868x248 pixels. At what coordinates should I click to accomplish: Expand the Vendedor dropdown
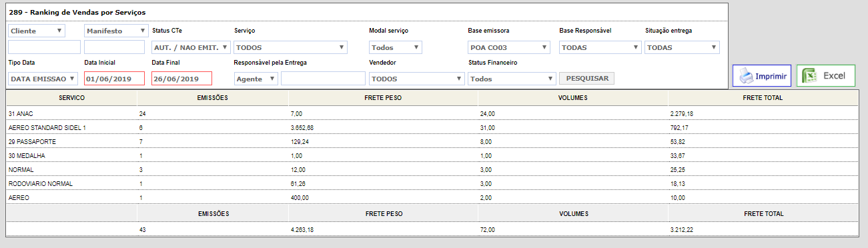[x=417, y=79]
